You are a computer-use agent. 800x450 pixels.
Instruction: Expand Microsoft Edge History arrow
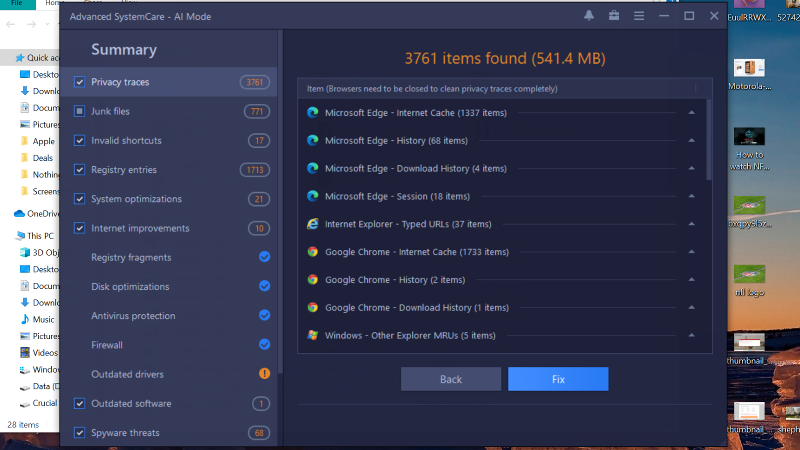click(x=691, y=140)
